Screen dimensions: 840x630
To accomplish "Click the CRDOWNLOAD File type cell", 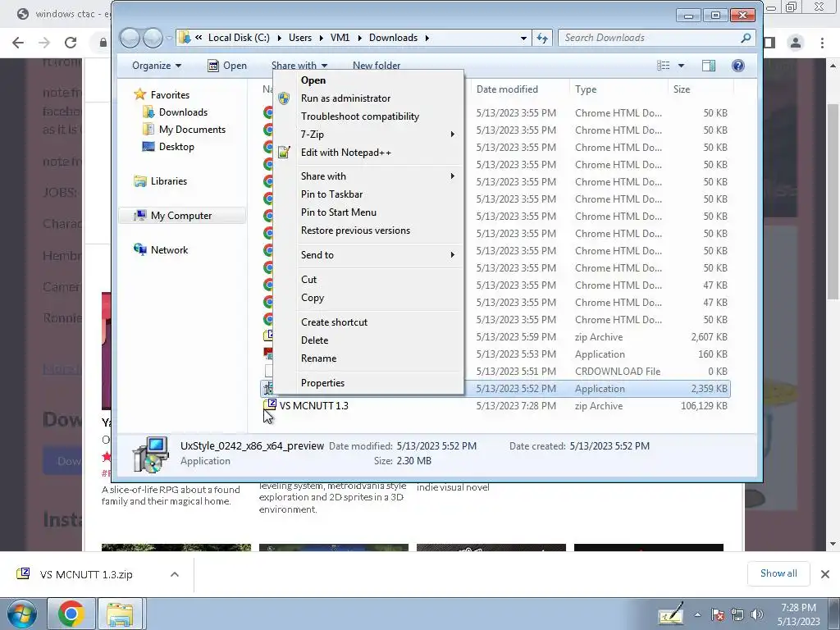I will [617, 372].
